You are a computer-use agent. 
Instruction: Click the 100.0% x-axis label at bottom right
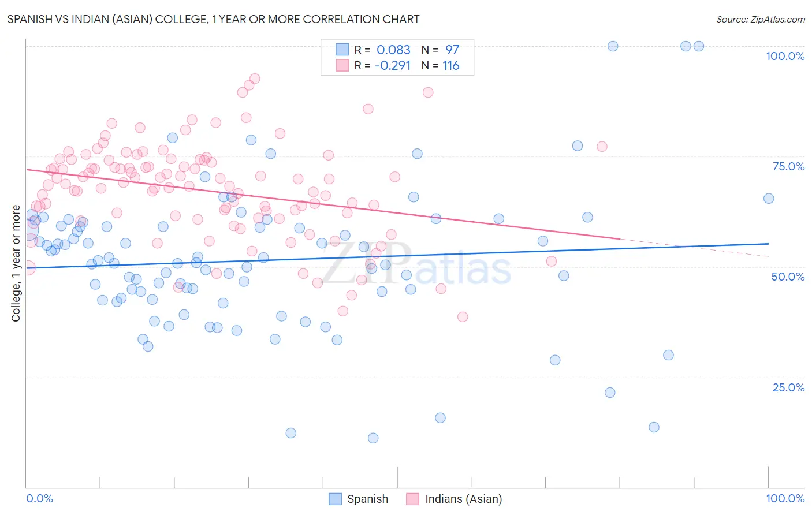(785, 498)
